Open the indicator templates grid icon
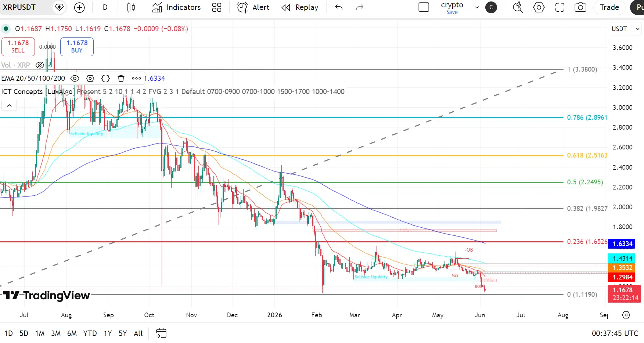This screenshot has height=343, width=644. (217, 7)
